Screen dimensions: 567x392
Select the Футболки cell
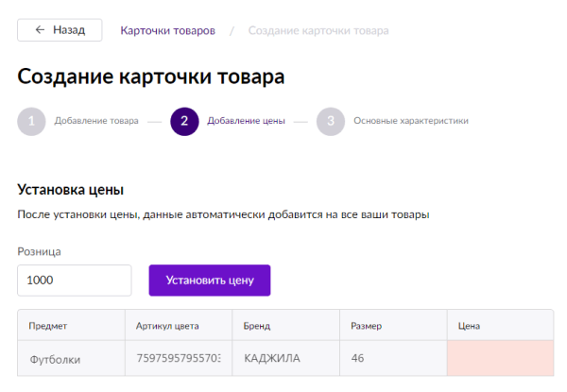56,360
